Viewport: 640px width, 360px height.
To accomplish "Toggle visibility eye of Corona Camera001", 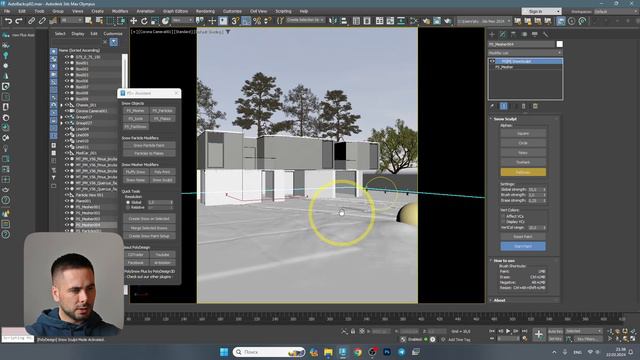I will pos(67,111).
